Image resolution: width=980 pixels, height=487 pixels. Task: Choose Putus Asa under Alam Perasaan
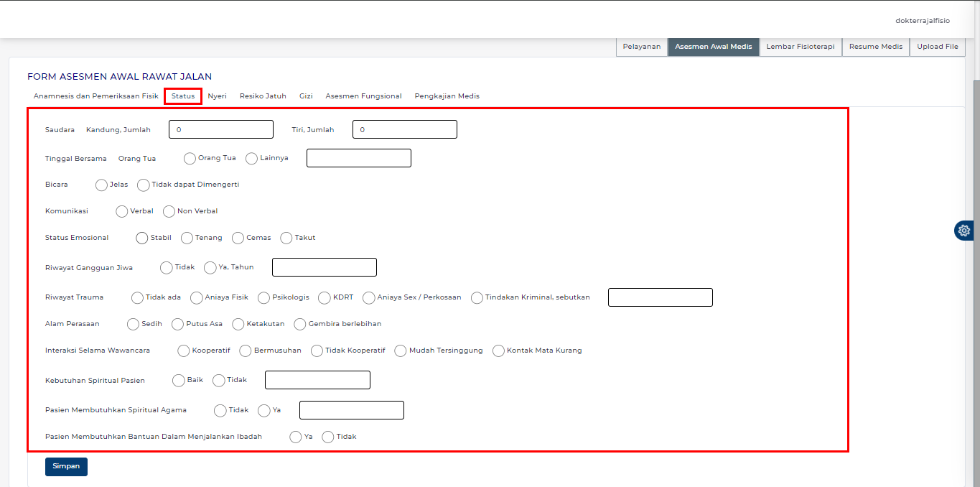[x=178, y=324]
